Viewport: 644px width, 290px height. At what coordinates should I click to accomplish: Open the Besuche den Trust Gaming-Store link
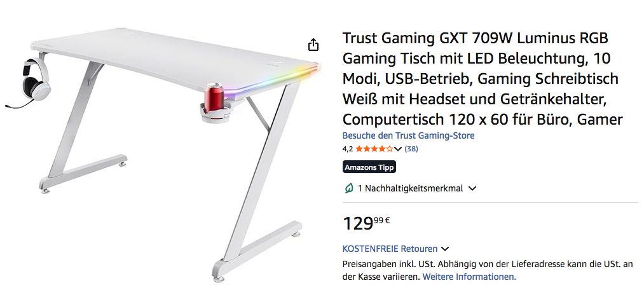[408, 135]
